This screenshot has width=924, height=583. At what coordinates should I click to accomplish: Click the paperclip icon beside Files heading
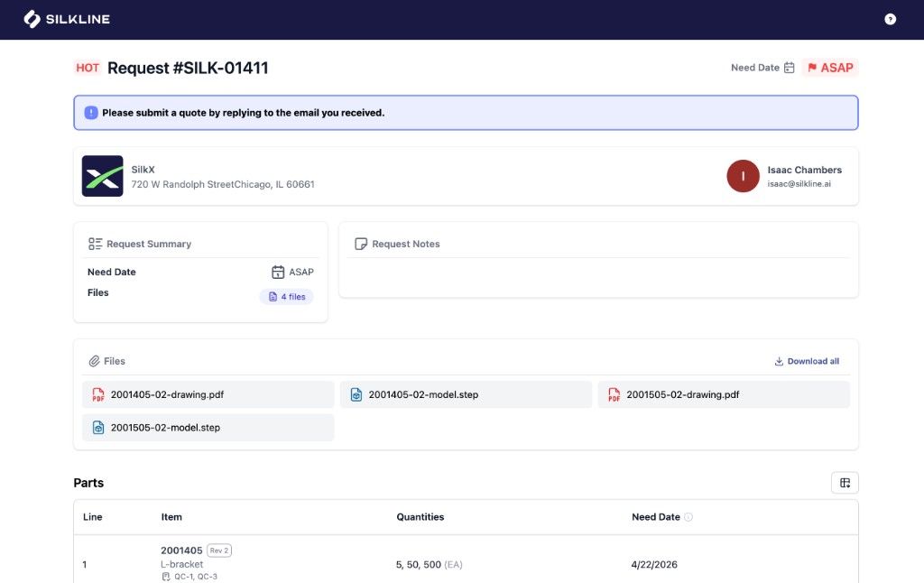point(94,361)
